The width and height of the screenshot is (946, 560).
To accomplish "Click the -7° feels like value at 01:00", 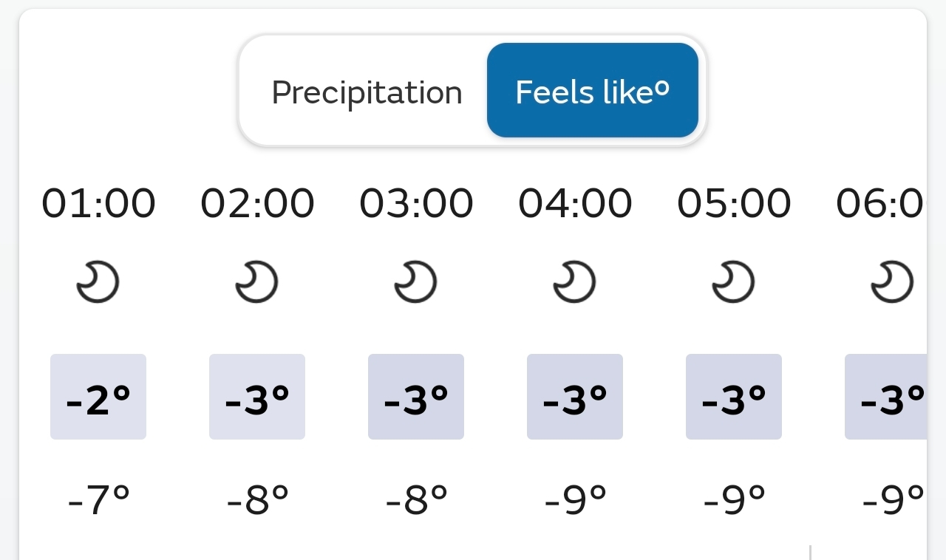I will pos(98,501).
